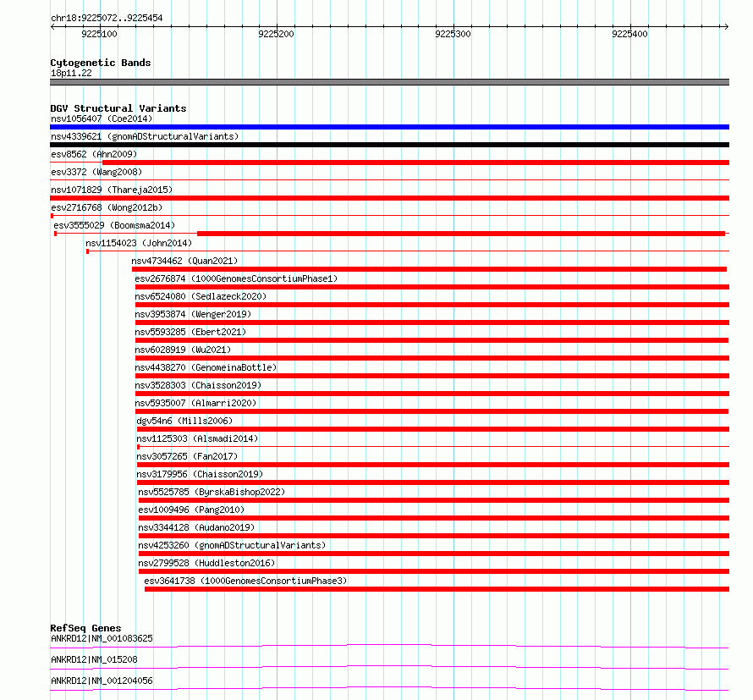The width and height of the screenshot is (753, 700).
Task: Click the black bar under nsv4339621
Action: pyautogui.click(x=389, y=145)
